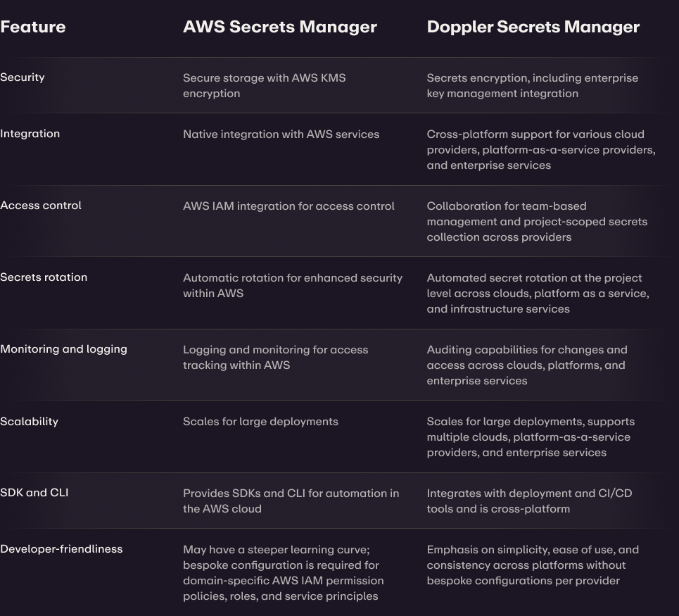Click the 'Feature' column header

tap(33, 27)
